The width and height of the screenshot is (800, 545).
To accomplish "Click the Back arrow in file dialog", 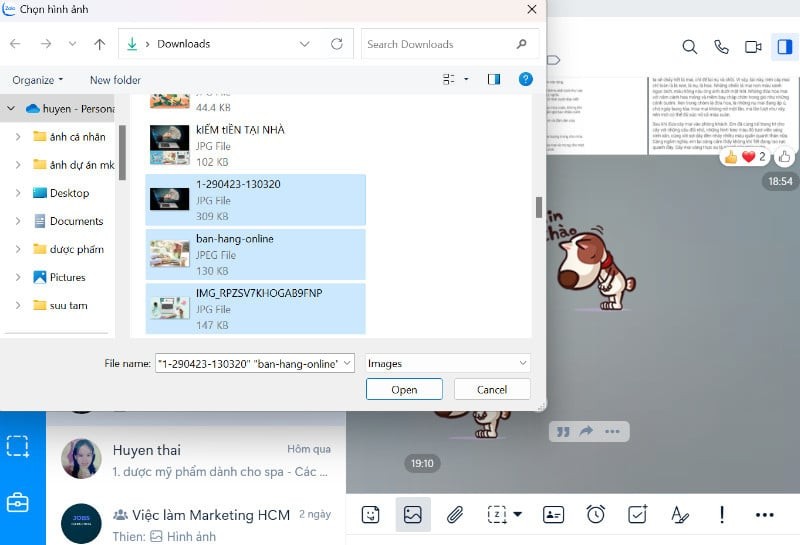I will [x=15, y=44].
